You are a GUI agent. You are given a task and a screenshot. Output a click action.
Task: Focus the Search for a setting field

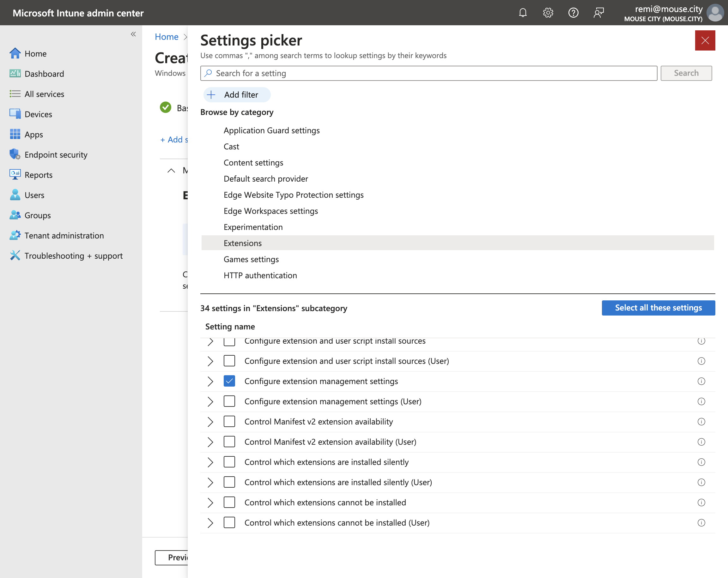point(428,73)
